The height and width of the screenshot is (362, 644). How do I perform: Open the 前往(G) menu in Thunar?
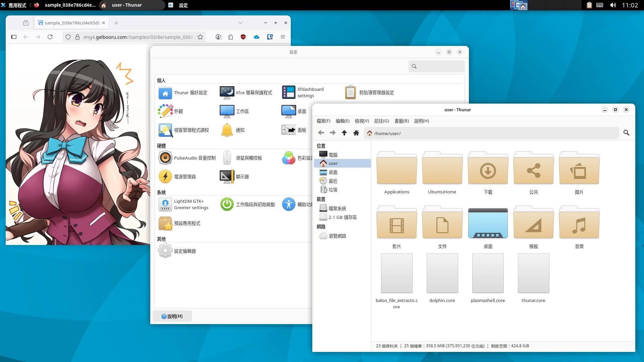381,121
